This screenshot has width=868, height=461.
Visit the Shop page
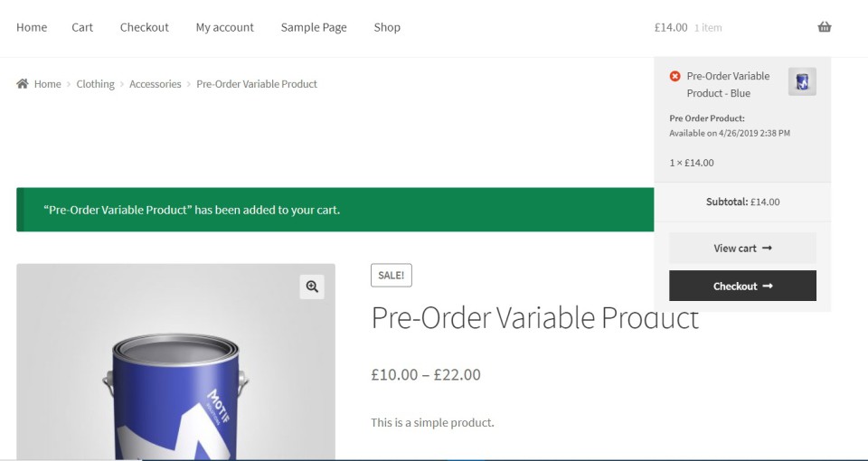pyautogui.click(x=387, y=27)
